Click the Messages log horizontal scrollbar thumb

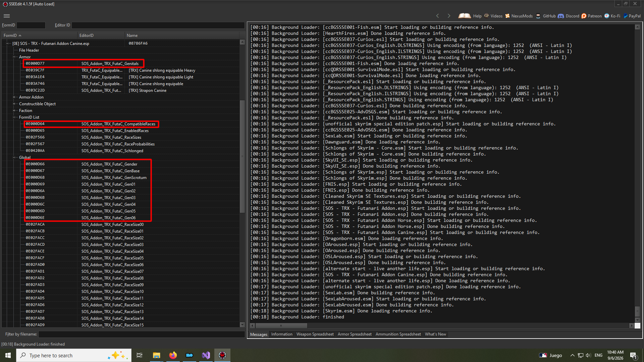[x=281, y=325]
